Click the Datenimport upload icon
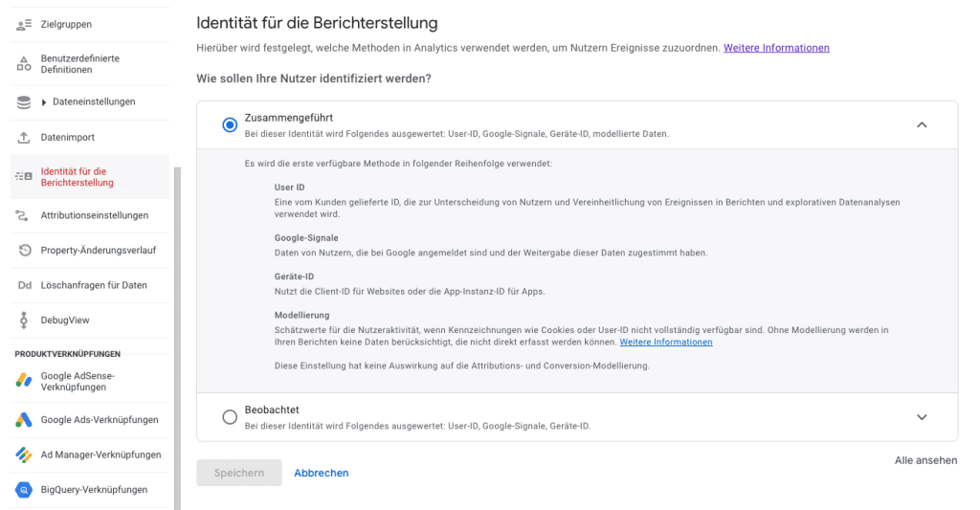This screenshot has width=980, height=510. [24, 138]
